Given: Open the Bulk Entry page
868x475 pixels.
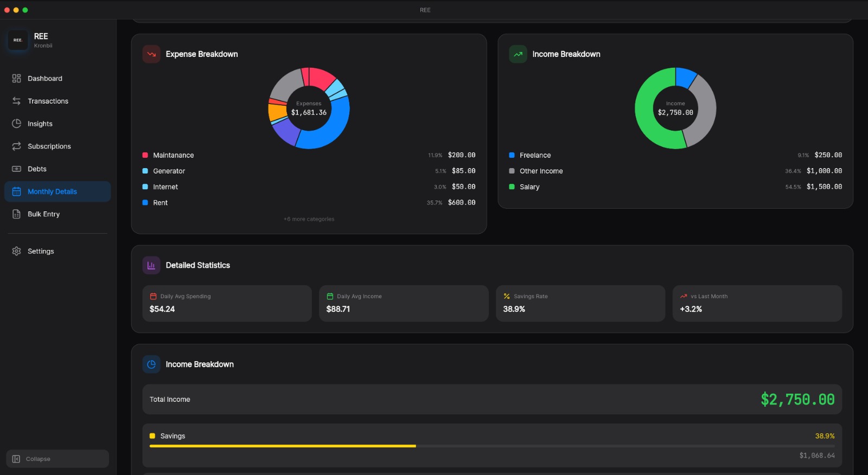Looking at the screenshot, I should (58, 214).
